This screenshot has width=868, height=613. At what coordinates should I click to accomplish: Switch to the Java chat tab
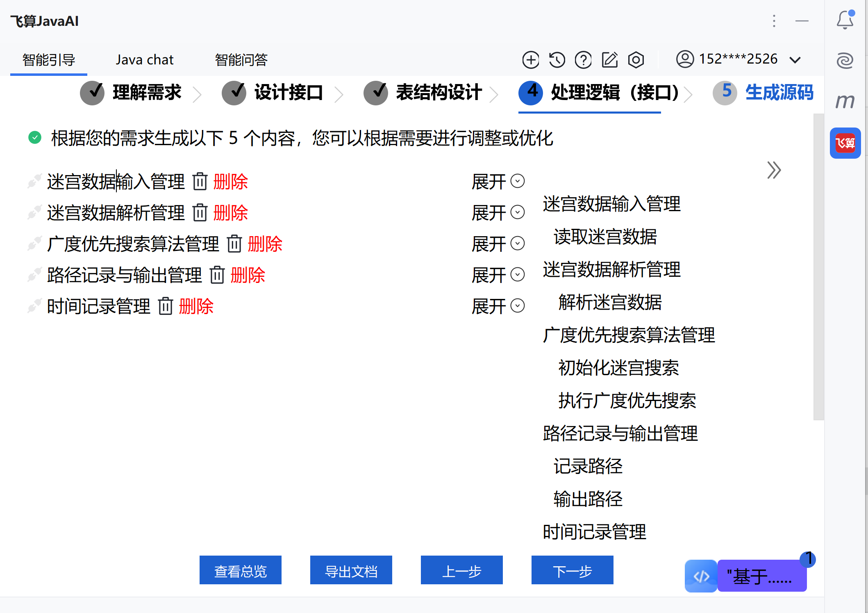(144, 60)
